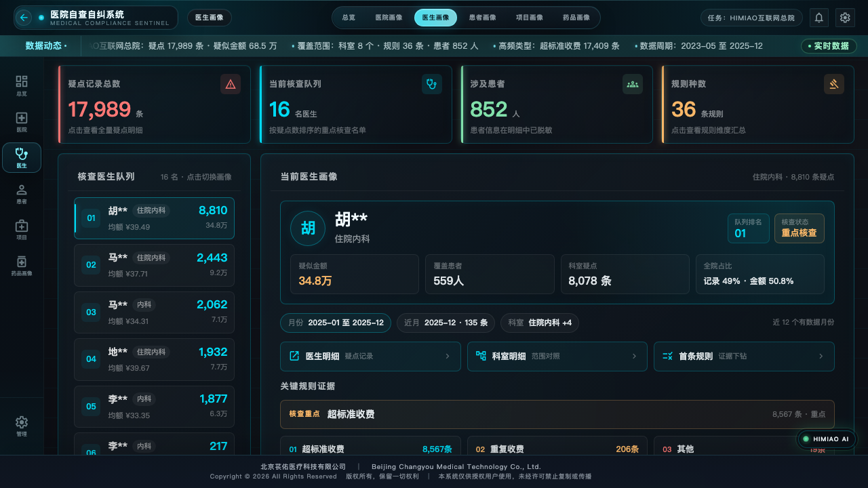Open 科室 住院内科 +4 filter

coord(540,323)
